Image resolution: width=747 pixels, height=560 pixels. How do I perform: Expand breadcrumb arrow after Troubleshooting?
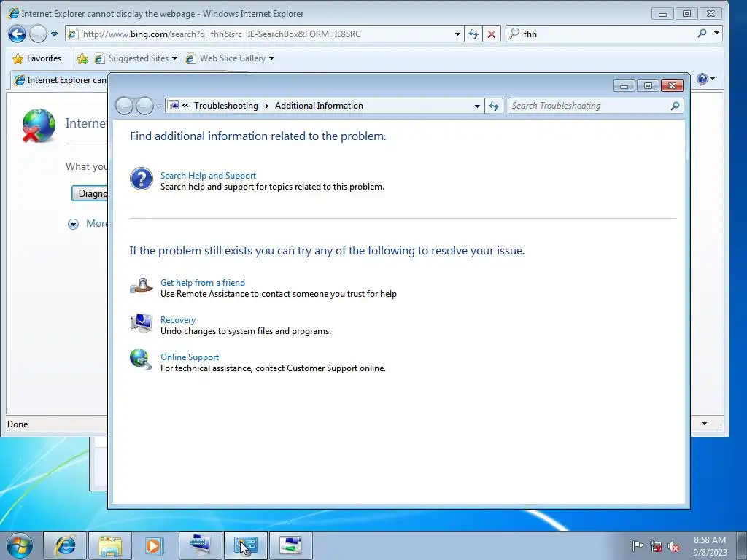pos(266,106)
